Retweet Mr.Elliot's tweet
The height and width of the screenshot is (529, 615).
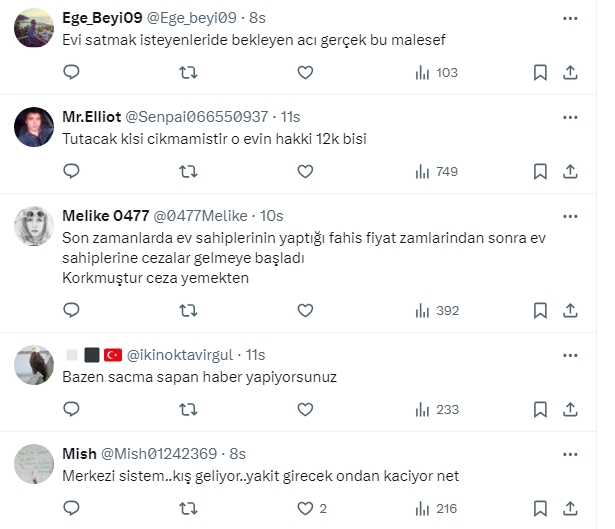(187, 171)
